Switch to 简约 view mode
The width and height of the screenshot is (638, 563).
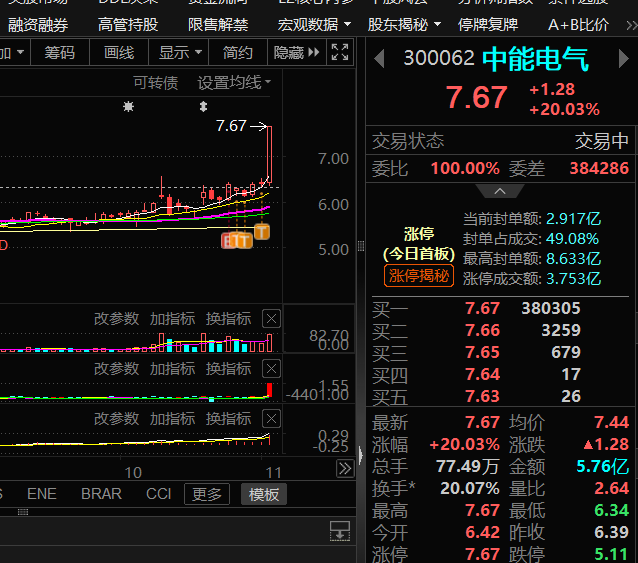tap(238, 52)
